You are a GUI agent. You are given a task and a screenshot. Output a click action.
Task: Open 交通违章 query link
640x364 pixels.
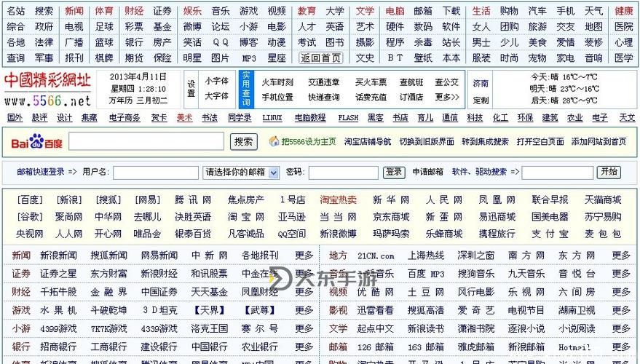324,82
